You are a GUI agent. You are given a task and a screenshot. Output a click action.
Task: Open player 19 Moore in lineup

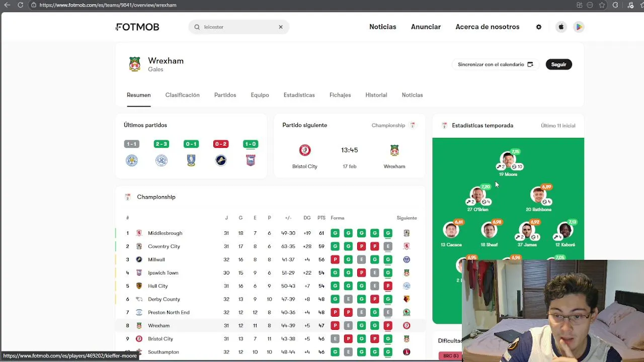coord(508,164)
